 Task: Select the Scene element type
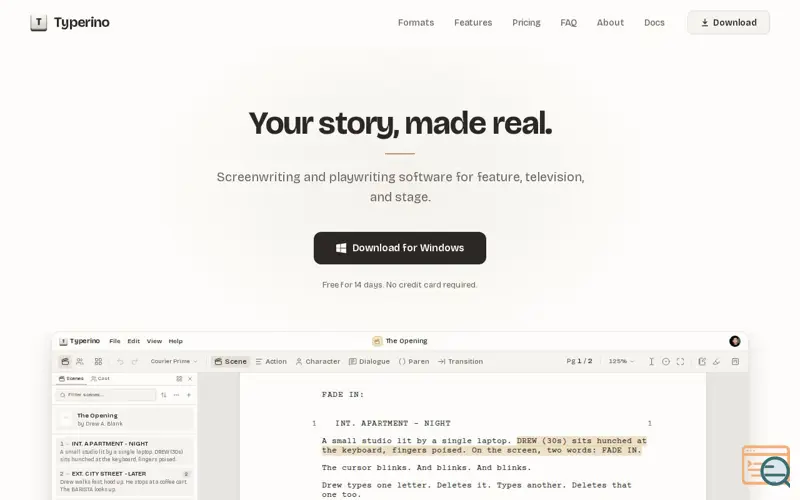231,361
